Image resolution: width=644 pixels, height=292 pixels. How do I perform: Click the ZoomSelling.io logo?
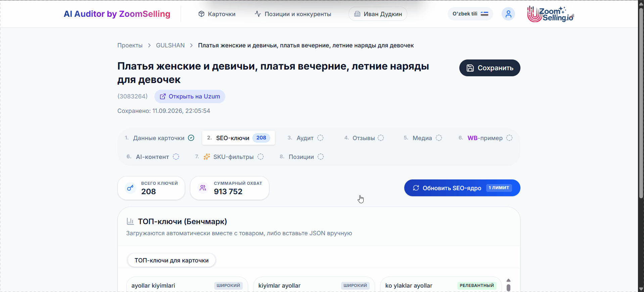click(x=550, y=14)
